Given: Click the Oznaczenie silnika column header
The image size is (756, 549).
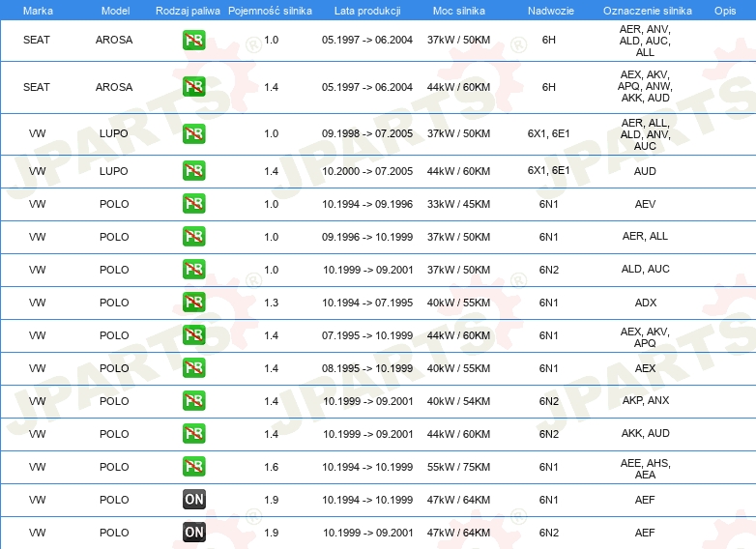Looking at the screenshot, I should pyautogui.click(x=647, y=11).
